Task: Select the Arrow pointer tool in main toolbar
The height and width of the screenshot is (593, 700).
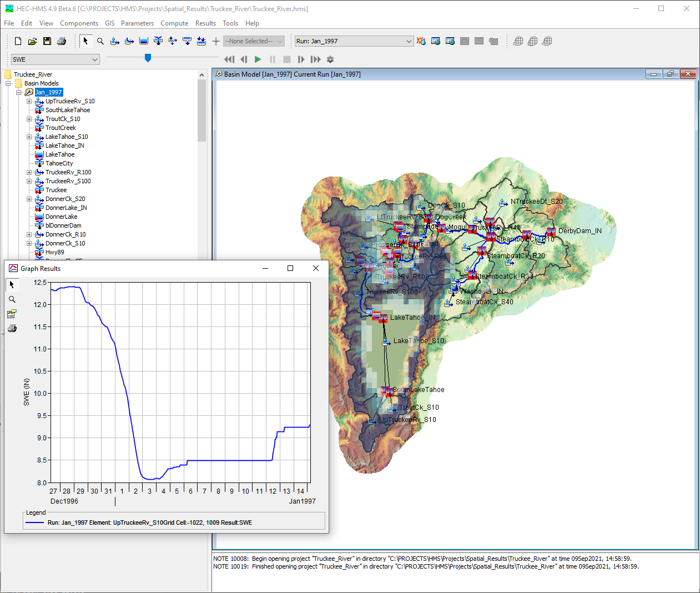Action: tap(85, 41)
